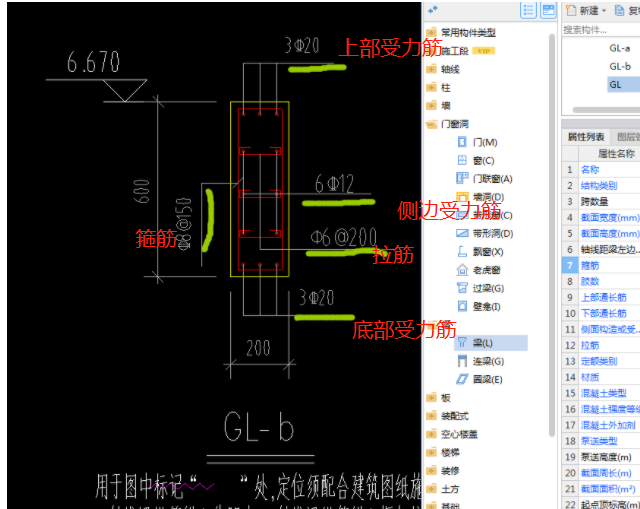Select the highlighted GL component
The image size is (640, 509).
click(623, 84)
